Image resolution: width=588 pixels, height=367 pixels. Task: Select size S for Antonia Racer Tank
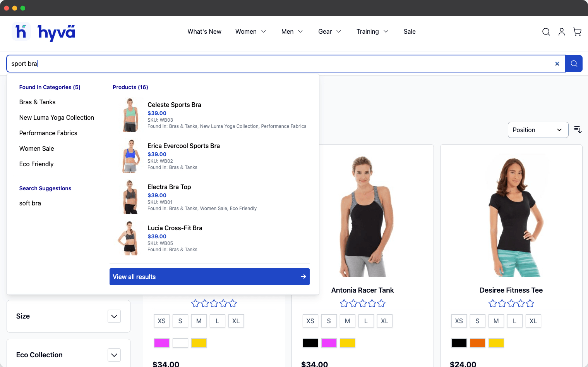point(329,321)
